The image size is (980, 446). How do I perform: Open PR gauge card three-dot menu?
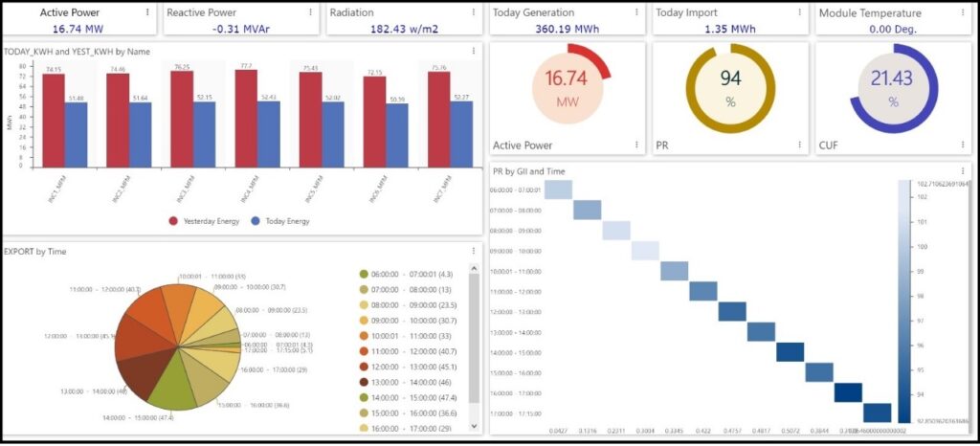click(x=801, y=145)
